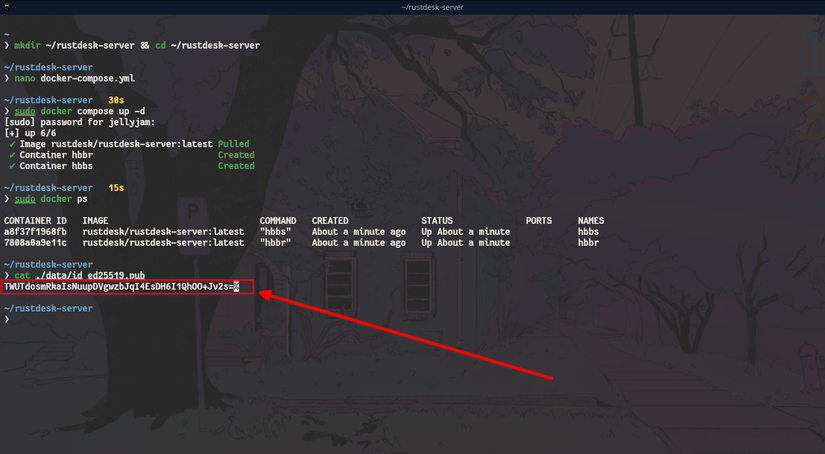Viewport: 825px width, 454px height.
Task: Click the ./data/id_ed25519.pub file path
Action: tap(90, 275)
